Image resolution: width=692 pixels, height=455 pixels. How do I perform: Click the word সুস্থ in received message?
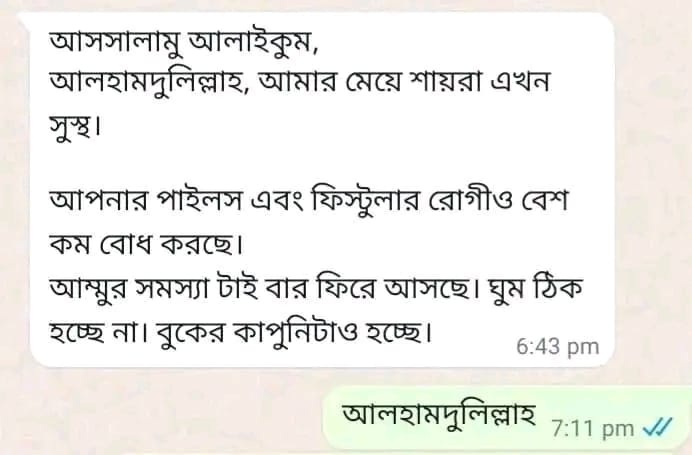pyautogui.click(x=71, y=126)
